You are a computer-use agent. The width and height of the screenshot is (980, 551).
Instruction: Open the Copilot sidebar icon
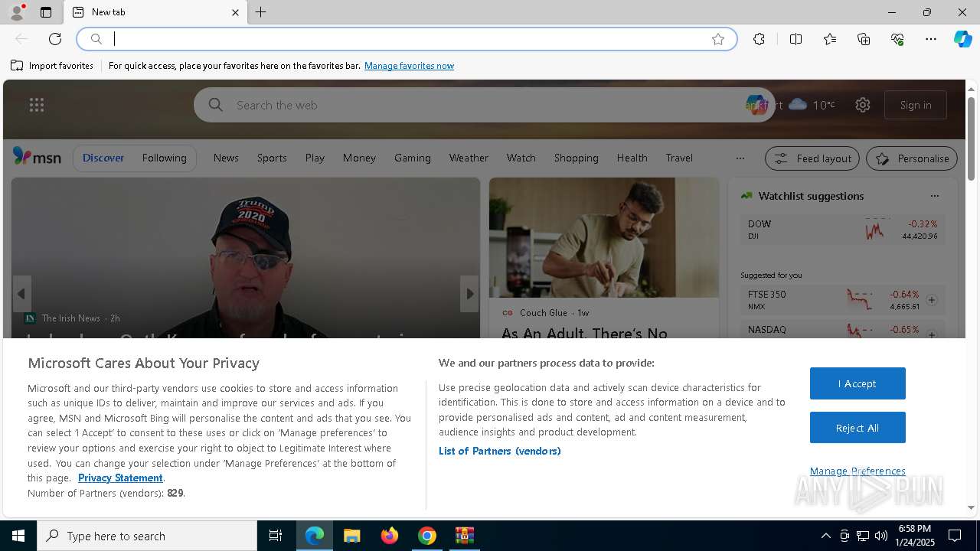pos(962,39)
